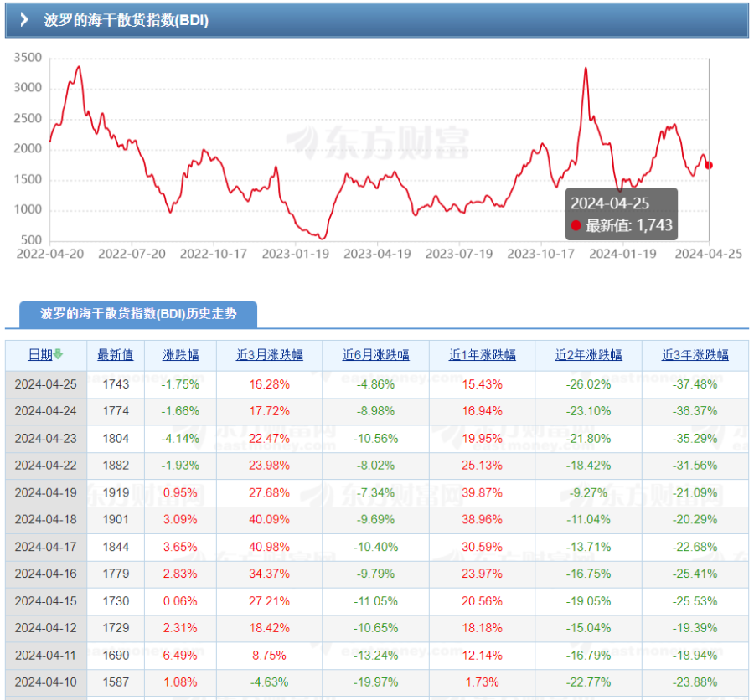The height and width of the screenshot is (700, 754).
Task: Click the green sort arrow next to 日期
Action: click(59, 355)
